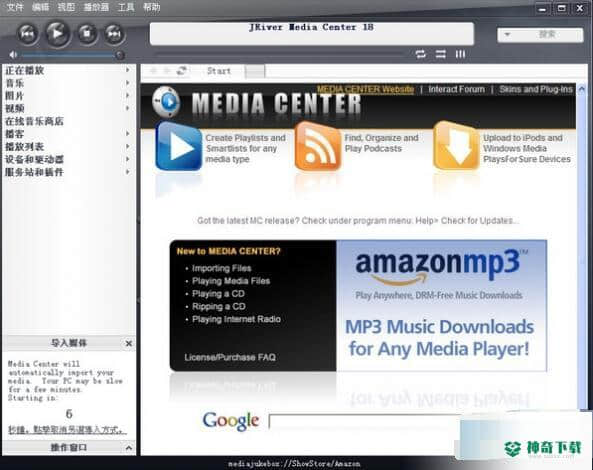The height and width of the screenshot is (470, 593).
Task: Click the Google logo
Action: click(x=231, y=421)
